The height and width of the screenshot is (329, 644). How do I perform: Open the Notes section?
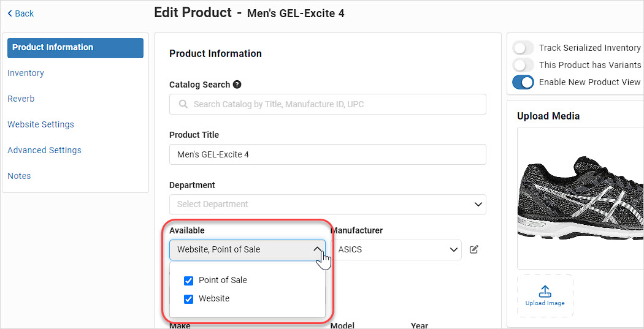(19, 176)
